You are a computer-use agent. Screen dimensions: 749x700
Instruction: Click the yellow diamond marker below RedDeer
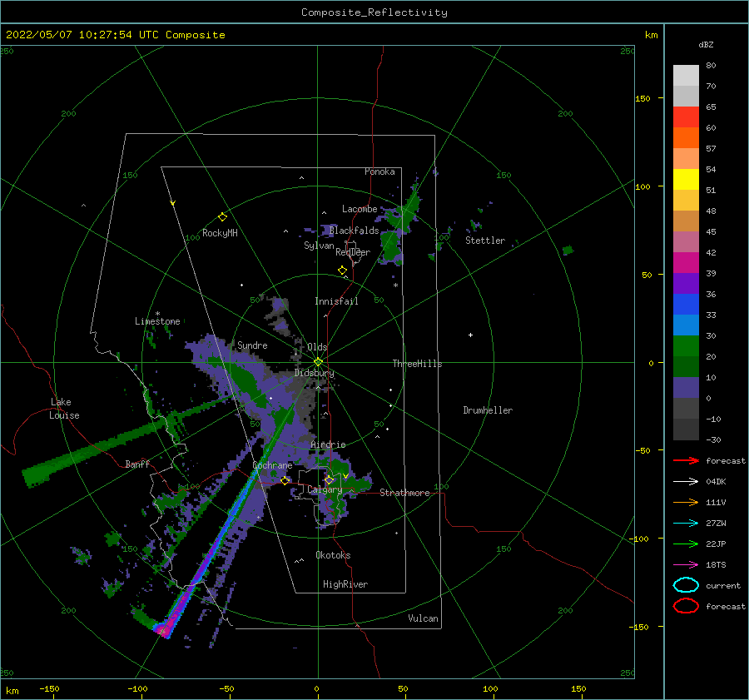(343, 271)
